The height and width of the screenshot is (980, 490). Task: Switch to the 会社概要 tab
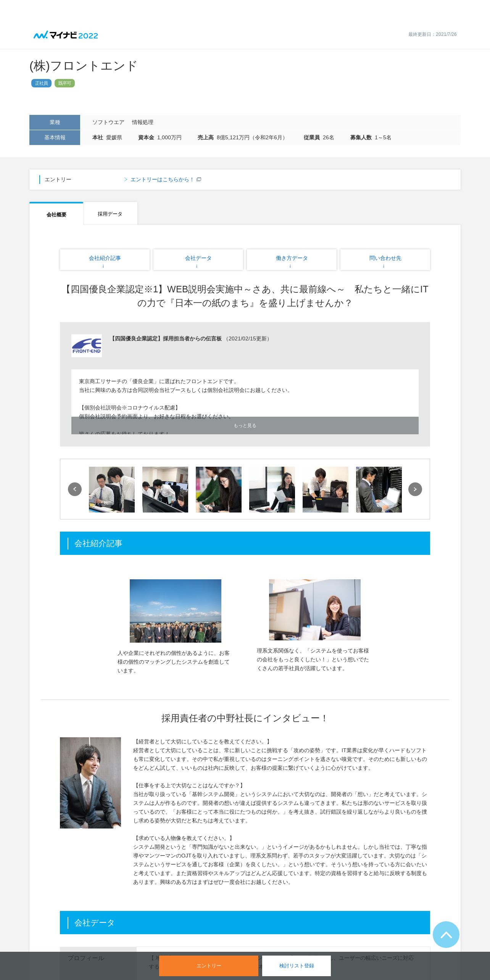56,214
